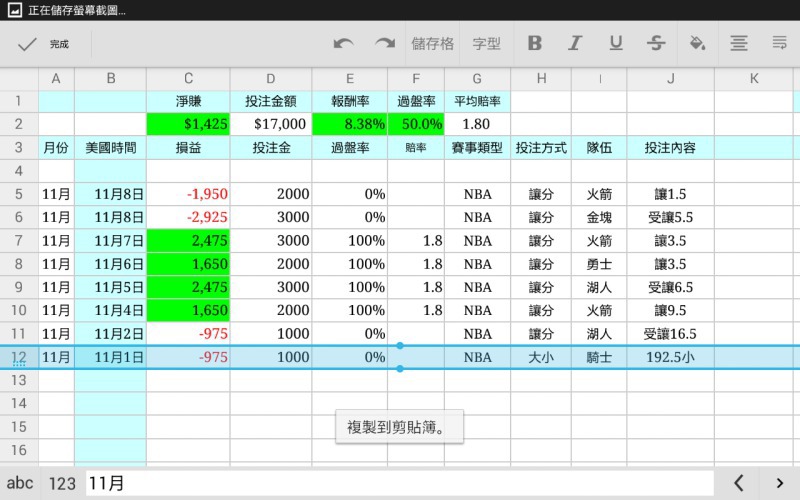This screenshot has height=500, width=800.
Task: Select the 11月1日 date cell
Action: click(x=111, y=357)
